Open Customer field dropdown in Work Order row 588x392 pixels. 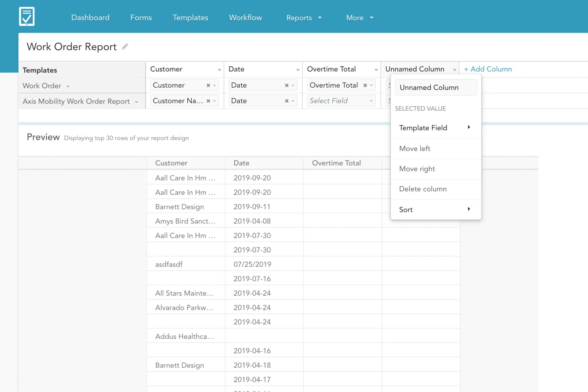coord(215,85)
